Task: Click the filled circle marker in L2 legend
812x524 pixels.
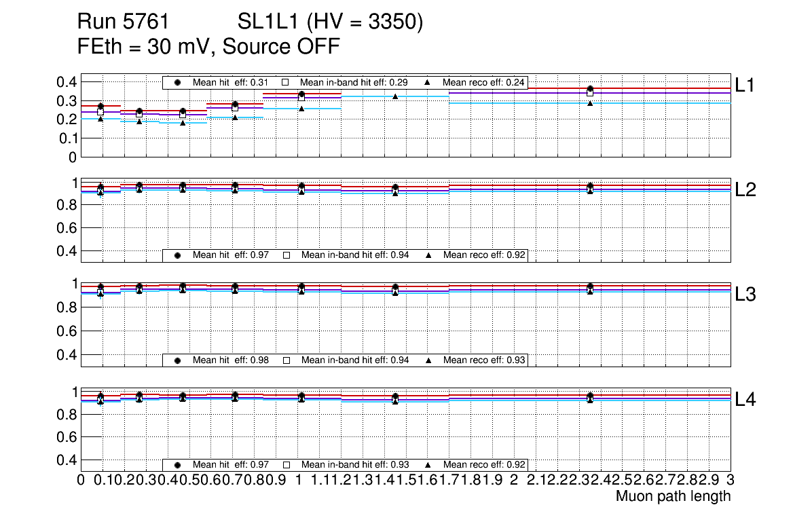Action: click(x=178, y=255)
